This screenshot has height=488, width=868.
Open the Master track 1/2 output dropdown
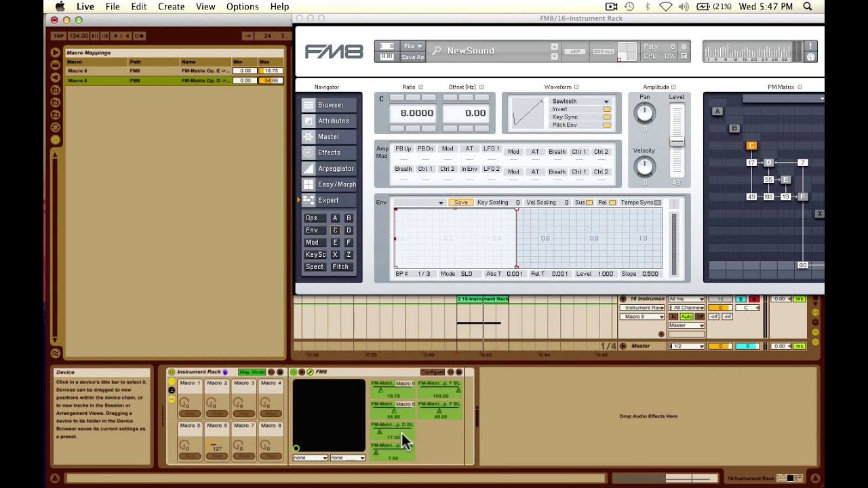(686, 346)
